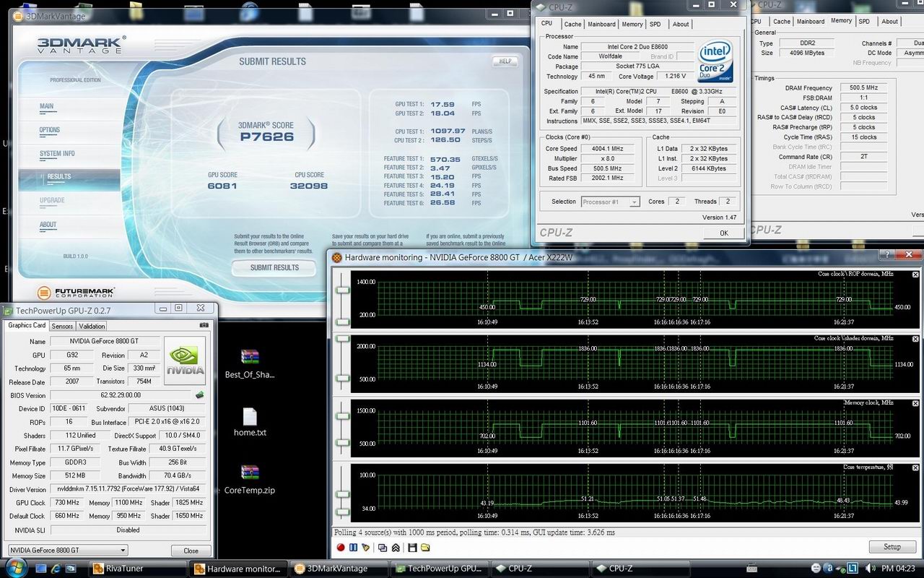Open the SPD tab in front CPU-Z
Viewport: 924px width, 578px height.
[x=655, y=24]
